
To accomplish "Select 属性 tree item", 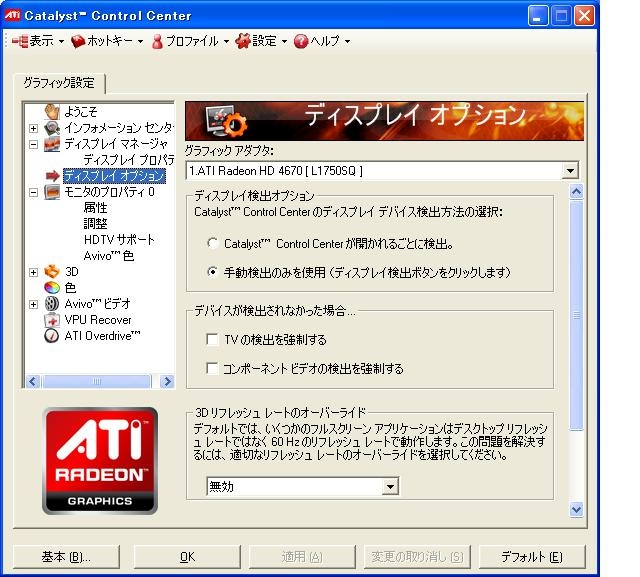I will [96, 208].
